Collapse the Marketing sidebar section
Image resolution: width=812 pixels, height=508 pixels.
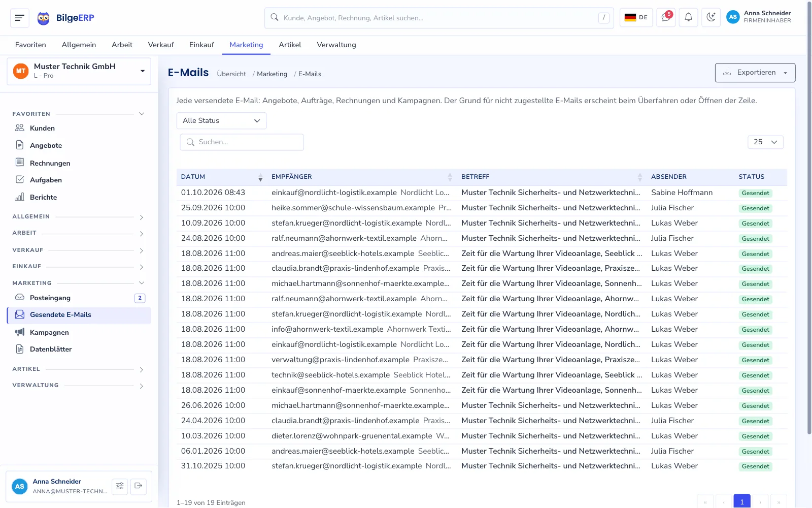pos(79,283)
